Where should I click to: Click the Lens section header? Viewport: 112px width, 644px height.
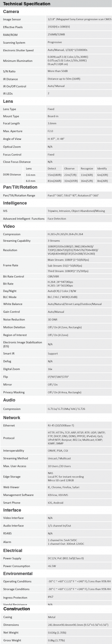[8, 101]
